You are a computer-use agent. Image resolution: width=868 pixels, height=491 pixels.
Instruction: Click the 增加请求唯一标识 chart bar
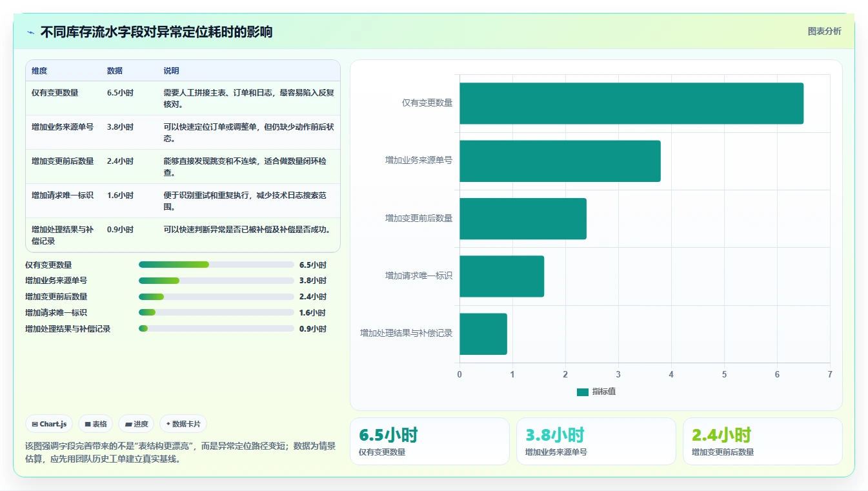click(x=501, y=276)
